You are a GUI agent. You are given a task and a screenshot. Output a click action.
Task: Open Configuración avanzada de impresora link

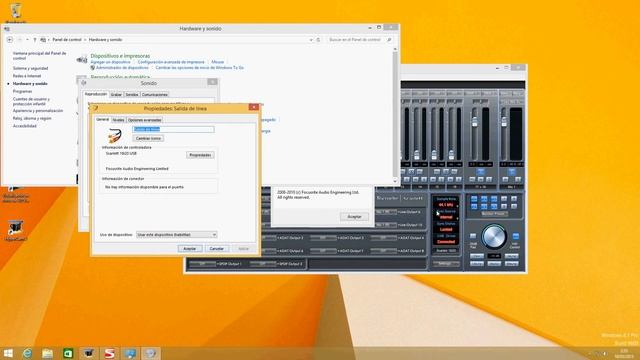171,62
